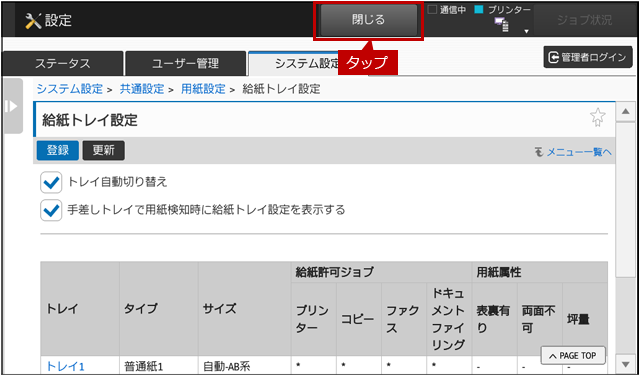Click 管理者ログイン button
This screenshot has height=376, width=640.
pos(588,58)
